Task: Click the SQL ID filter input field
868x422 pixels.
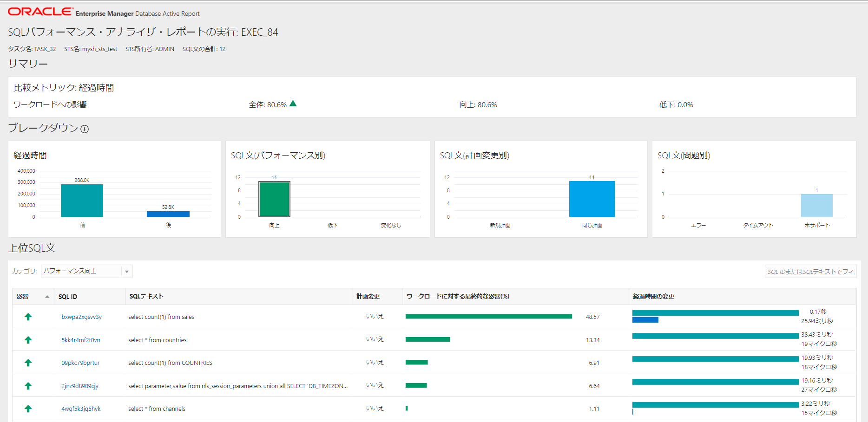Action: (810, 271)
